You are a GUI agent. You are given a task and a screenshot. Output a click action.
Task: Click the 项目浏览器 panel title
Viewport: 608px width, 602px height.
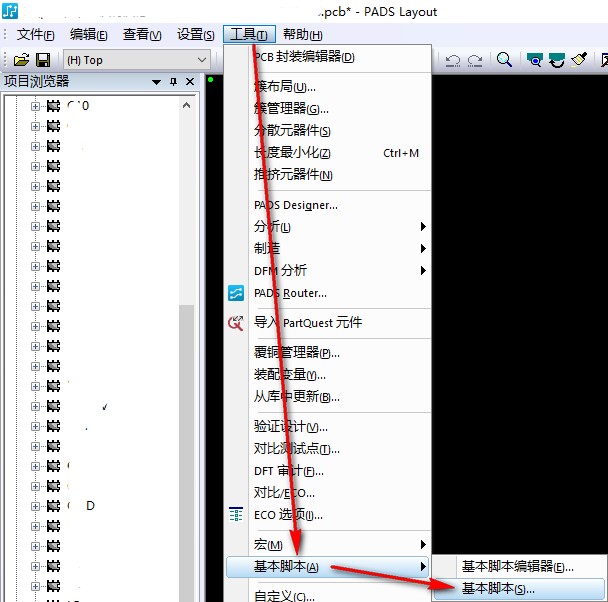point(36,81)
